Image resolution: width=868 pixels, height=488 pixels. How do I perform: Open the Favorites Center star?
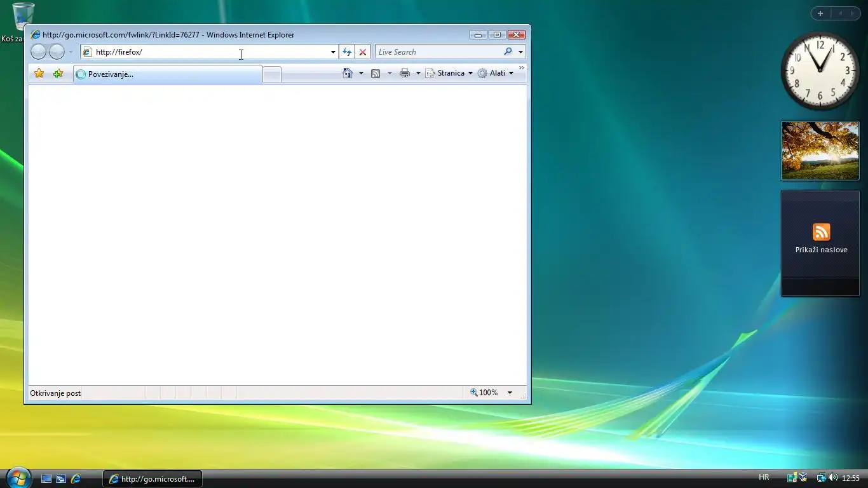click(39, 74)
